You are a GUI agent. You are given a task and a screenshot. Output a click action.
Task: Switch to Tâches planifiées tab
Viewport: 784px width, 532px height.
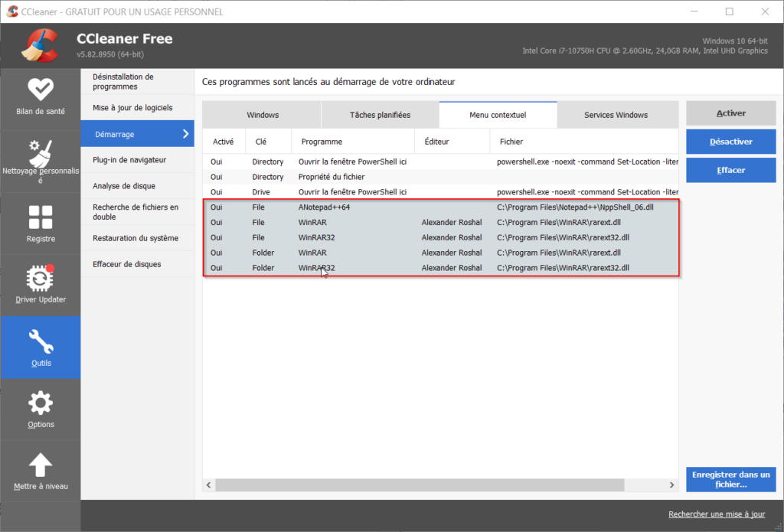[x=380, y=115]
